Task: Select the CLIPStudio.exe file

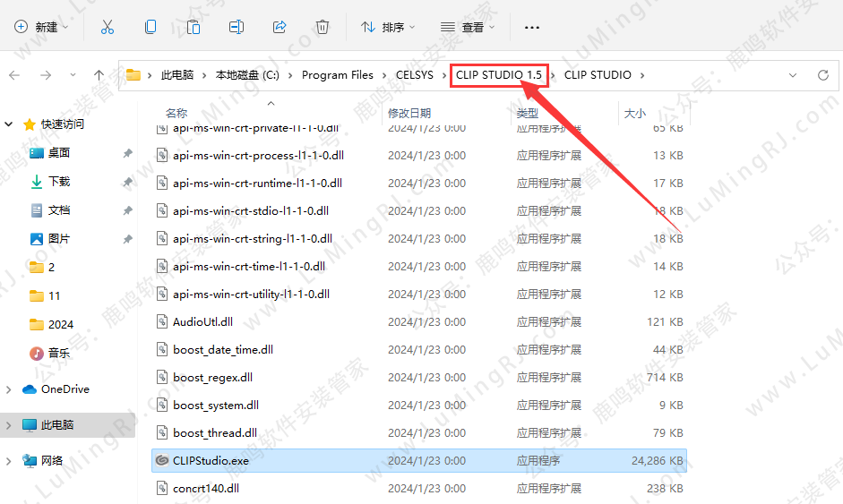Action: click(211, 461)
